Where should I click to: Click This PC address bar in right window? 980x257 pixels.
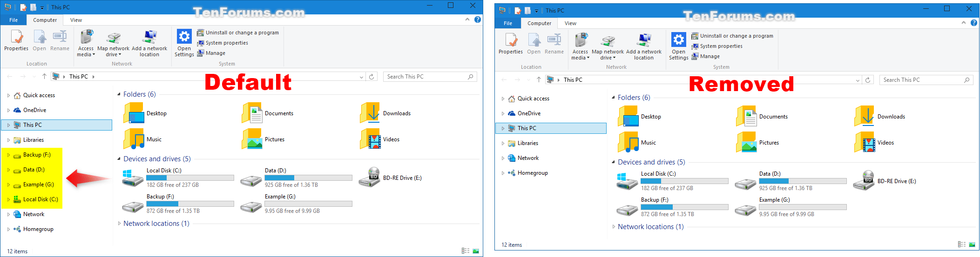[x=704, y=80]
